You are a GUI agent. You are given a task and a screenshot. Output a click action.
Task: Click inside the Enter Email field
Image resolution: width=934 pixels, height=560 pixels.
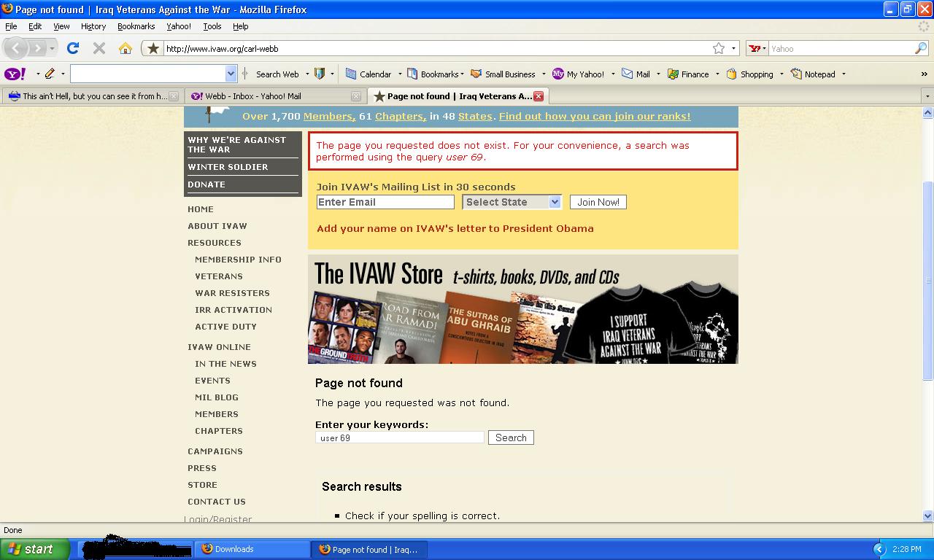tap(385, 202)
